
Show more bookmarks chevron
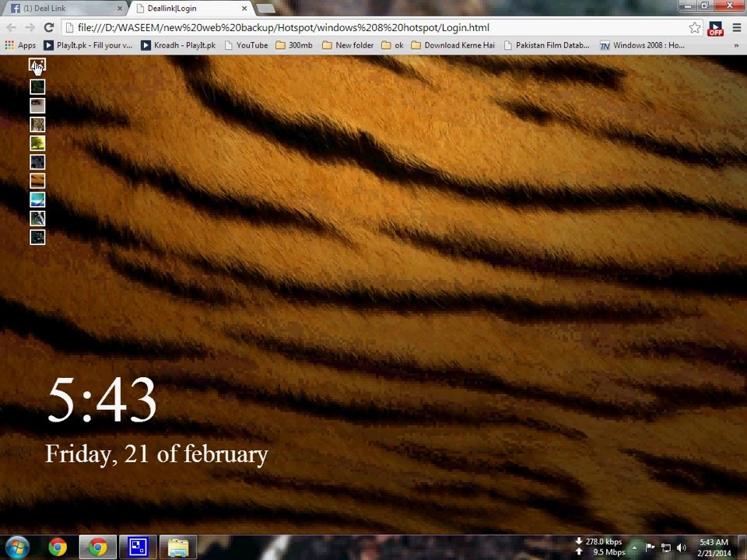pos(737,46)
